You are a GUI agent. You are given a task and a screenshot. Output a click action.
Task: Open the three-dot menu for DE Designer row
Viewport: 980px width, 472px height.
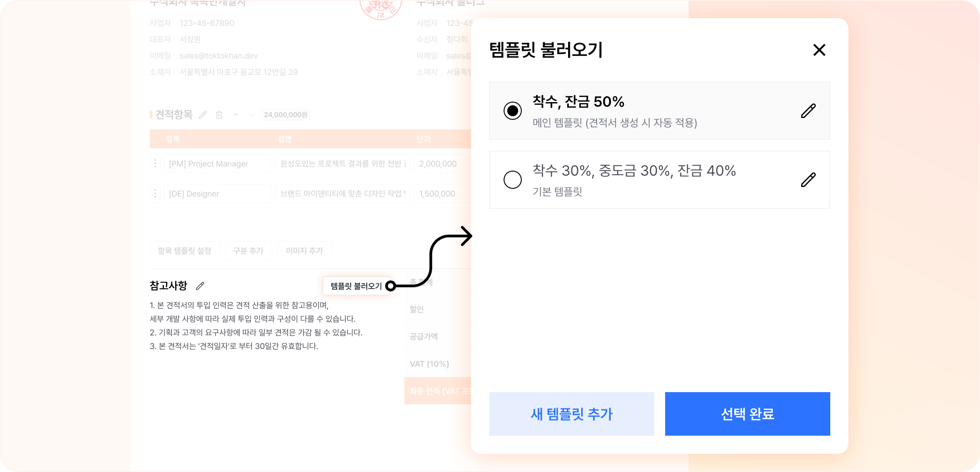pyautogui.click(x=155, y=193)
